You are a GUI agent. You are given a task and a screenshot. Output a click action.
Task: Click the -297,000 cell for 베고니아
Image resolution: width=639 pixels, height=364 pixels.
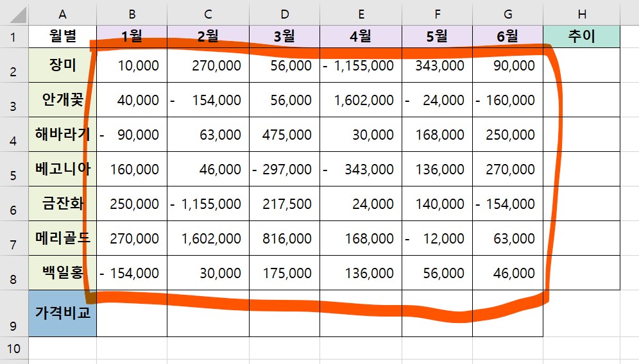point(284,169)
